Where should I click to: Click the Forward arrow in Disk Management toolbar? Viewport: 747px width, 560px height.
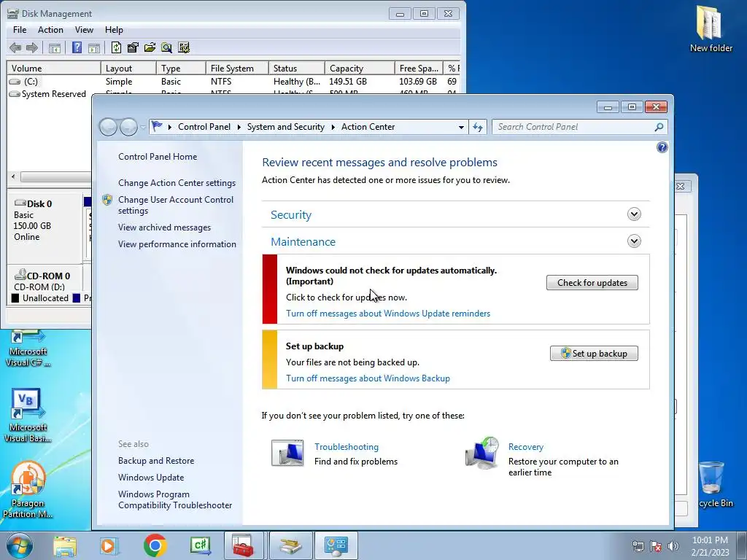(x=32, y=47)
